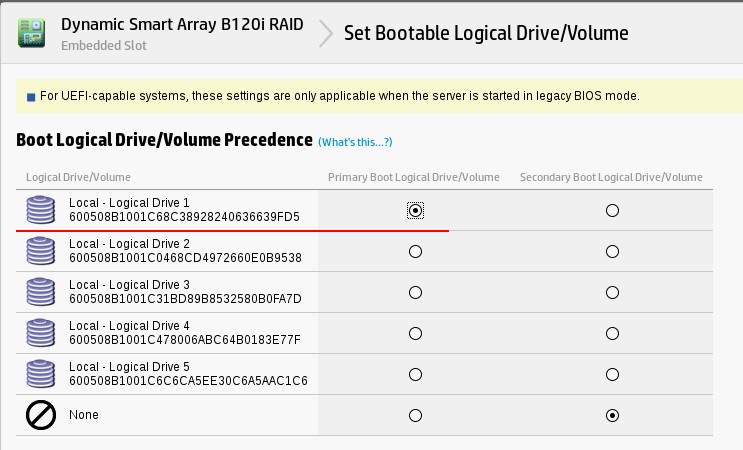
Task: Click the Logical Drive 3 disk icon
Action: coord(40,292)
